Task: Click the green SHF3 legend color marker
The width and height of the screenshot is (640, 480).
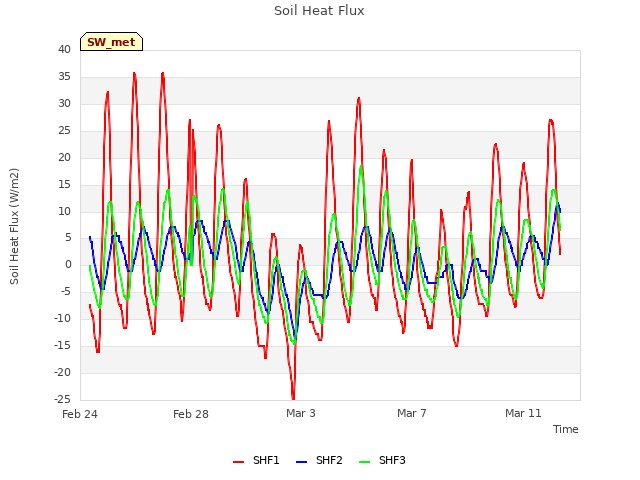Action: (x=364, y=462)
